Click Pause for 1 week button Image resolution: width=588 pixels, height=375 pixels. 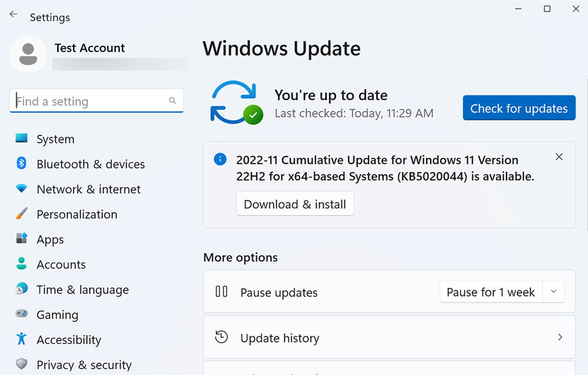click(491, 292)
